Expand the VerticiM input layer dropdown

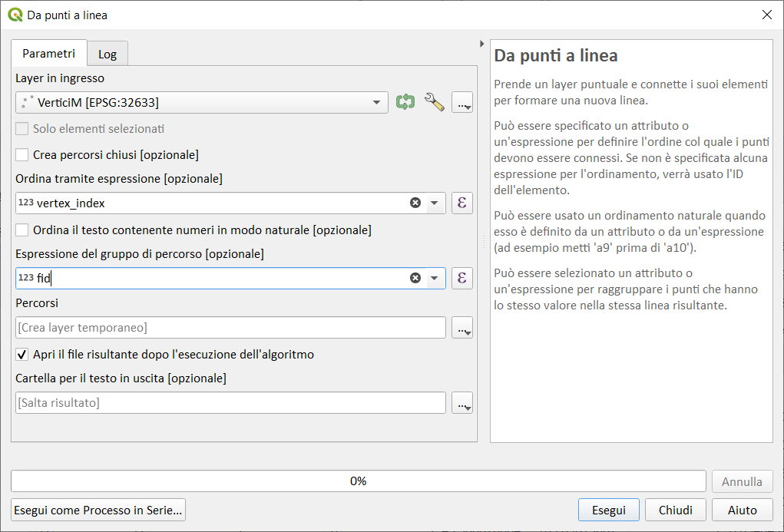pos(376,102)
